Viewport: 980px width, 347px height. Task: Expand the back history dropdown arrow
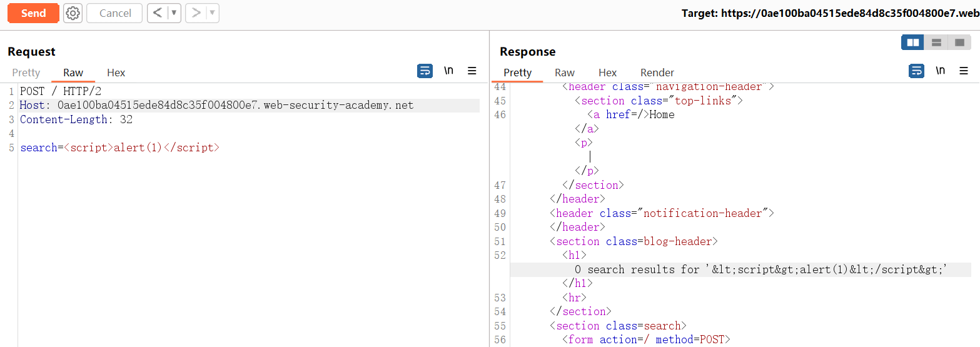click(174, 13)
